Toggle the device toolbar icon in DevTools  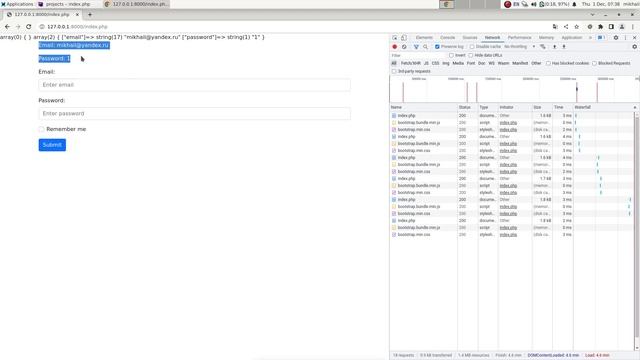coord(404,38)
